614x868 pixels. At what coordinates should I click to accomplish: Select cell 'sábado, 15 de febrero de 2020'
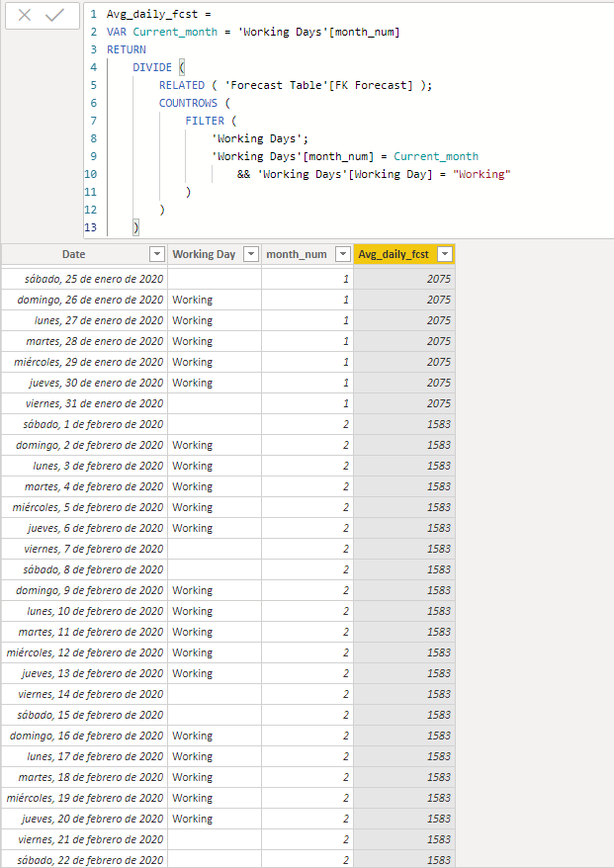click(84, 715)
